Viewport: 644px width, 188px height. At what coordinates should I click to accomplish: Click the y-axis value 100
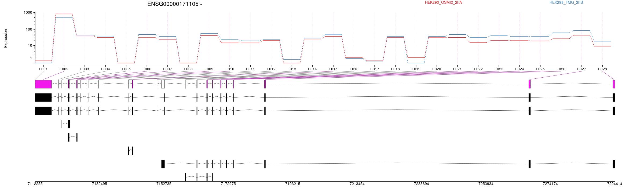coord(29,29)
